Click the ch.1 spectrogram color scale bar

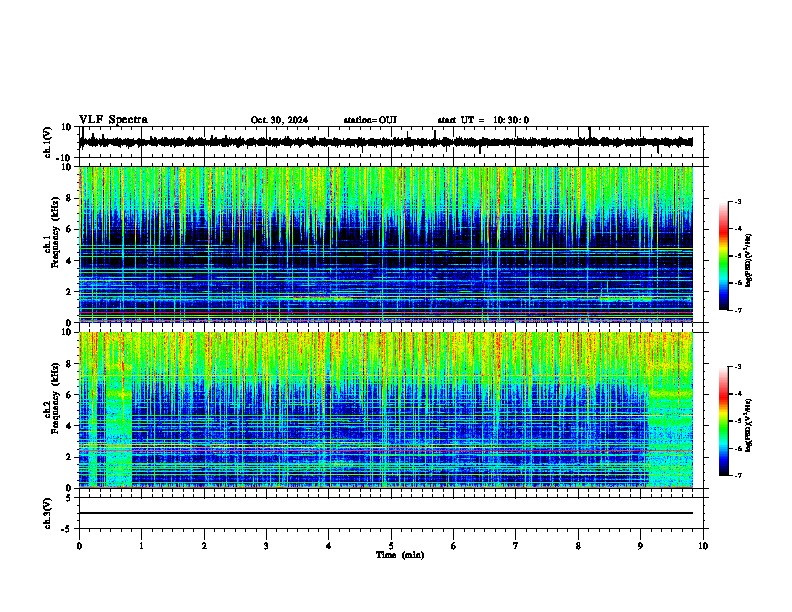(724, 256)
